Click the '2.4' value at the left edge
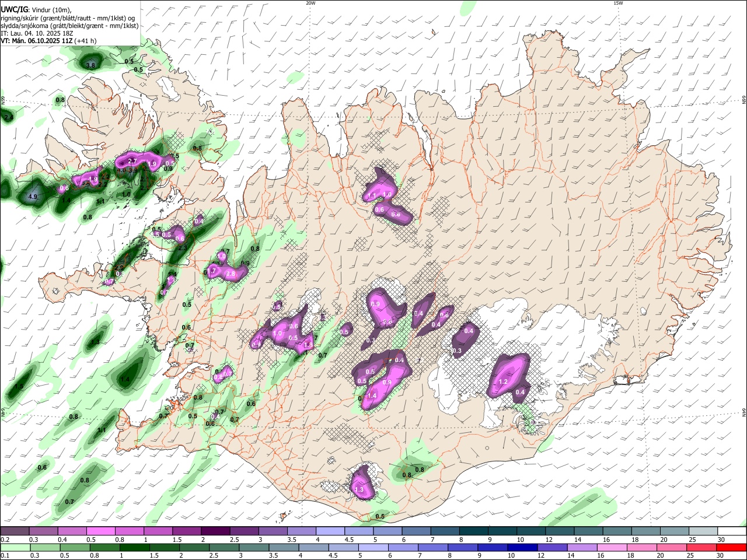The image size is (747, 560). (x=8, y=118)
